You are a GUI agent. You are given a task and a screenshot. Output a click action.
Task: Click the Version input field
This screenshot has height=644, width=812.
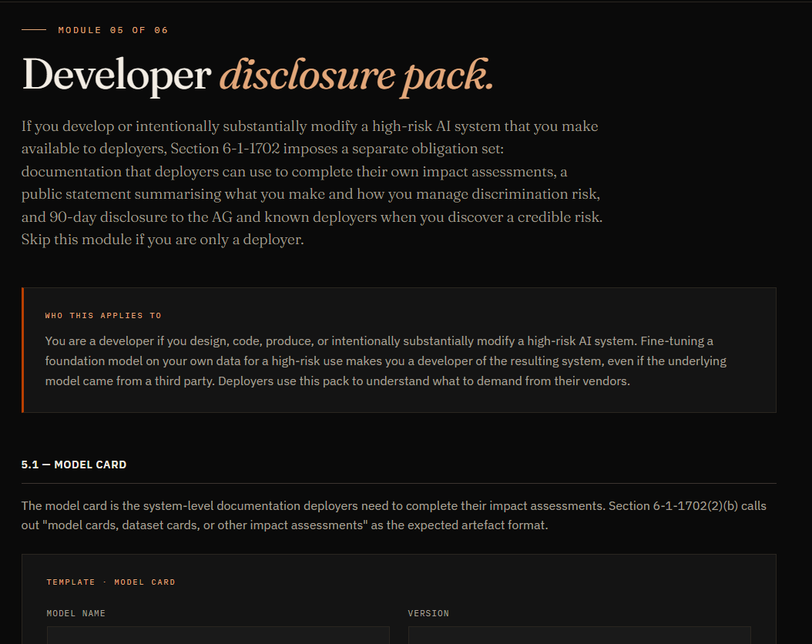pyautogui.click(x=579, y=636)
